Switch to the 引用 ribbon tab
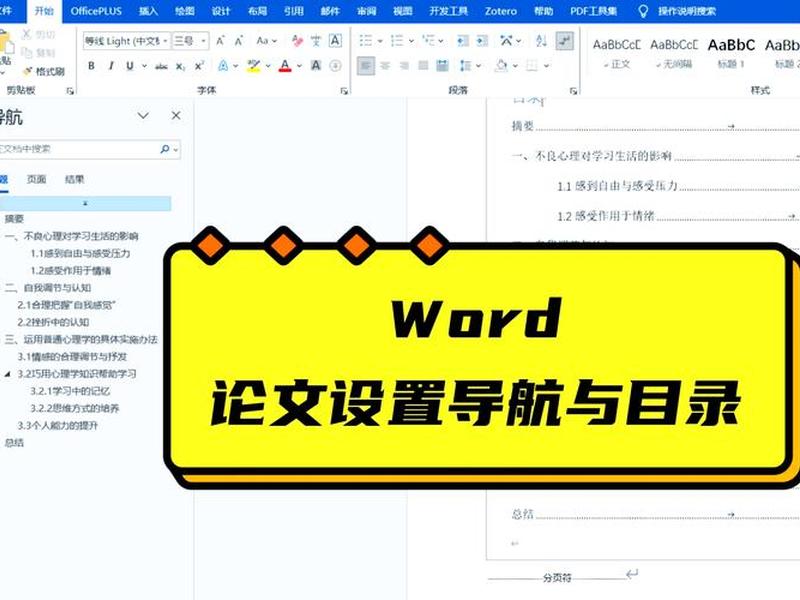The height and width of the screenshot is (600, 800). pyautogui.click(x=294, y=11)
